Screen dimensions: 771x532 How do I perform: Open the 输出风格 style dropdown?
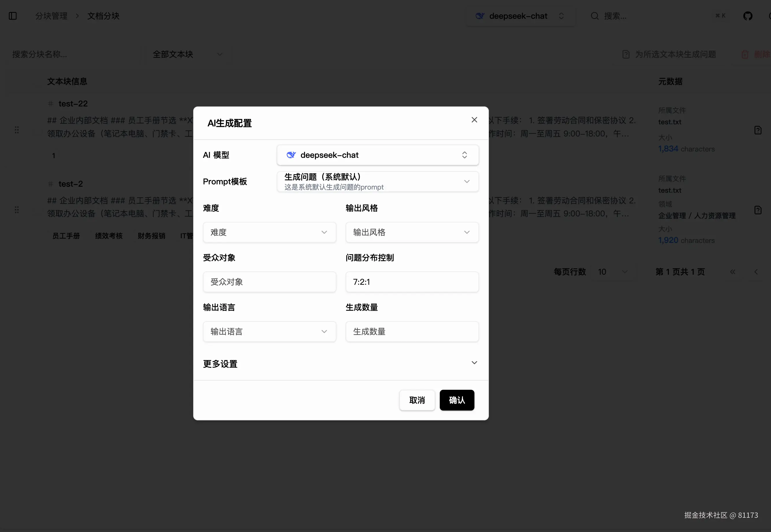coord(412,232)
